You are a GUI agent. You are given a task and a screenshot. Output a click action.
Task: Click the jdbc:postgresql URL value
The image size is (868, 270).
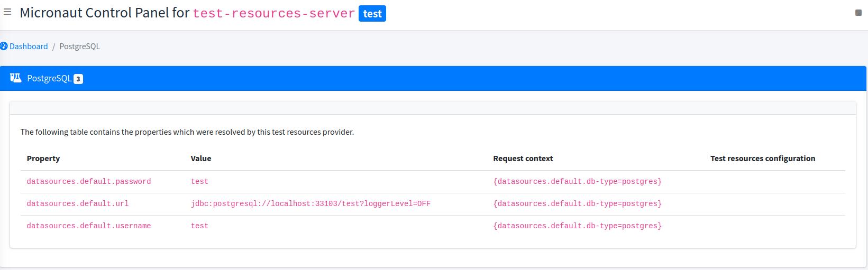pyautogui.click(x=310, y=204)
